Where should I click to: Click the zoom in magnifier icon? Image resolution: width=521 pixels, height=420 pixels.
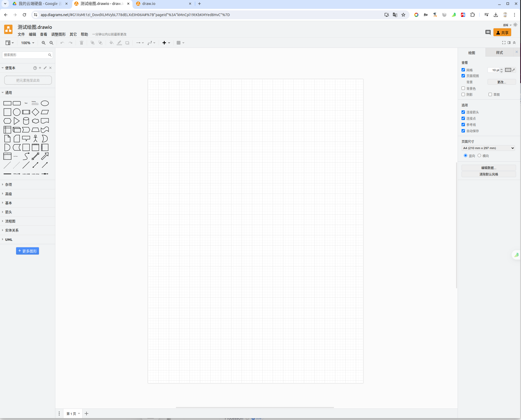[43, 43]
